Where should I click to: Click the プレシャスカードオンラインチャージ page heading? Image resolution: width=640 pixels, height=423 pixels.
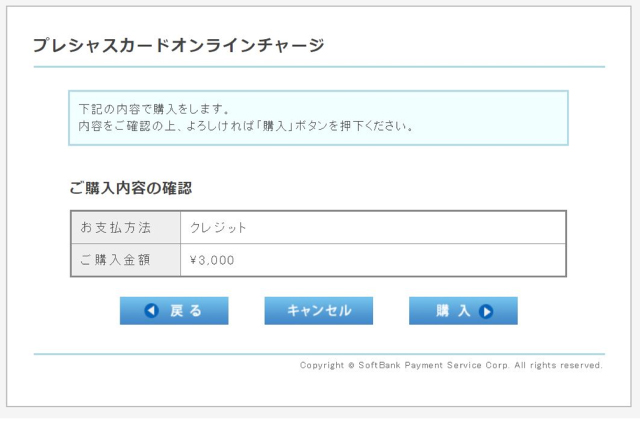[x=178, y=45]
